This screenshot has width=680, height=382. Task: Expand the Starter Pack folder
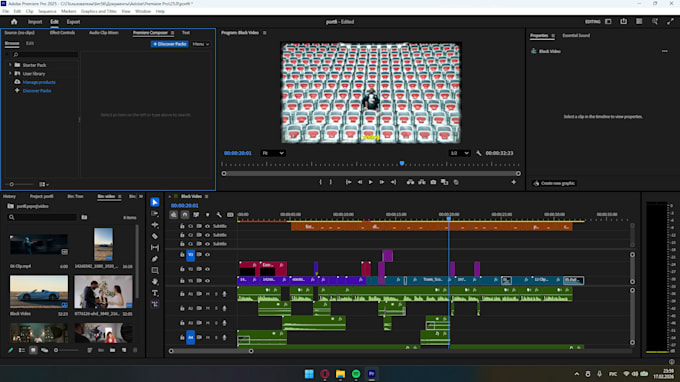(x=10, y=65)
